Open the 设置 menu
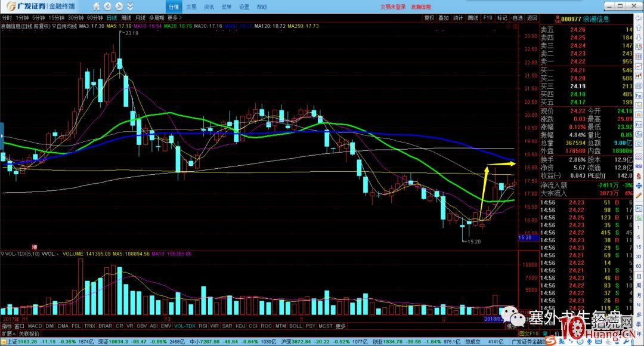Viewport: 644px width, 346px height. (244, 7)
